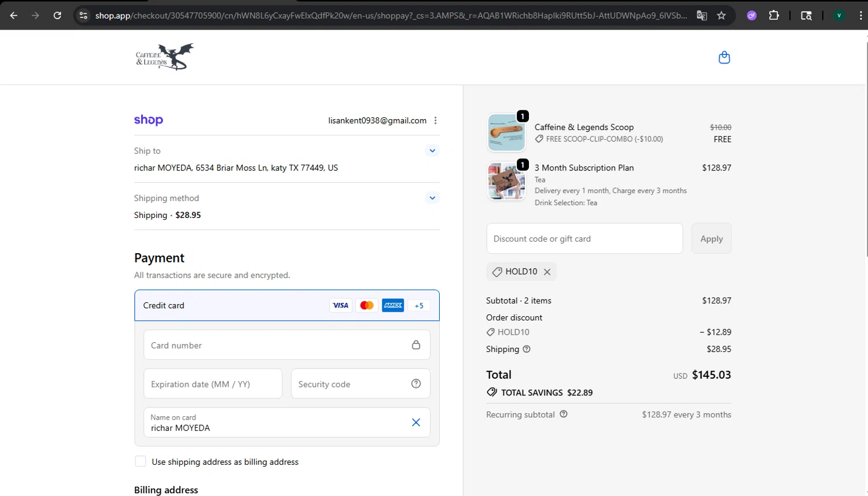Click the 3 Month Subscription Plan thumbnail
Image resolution: width=868 pixels, height=496 pixels.
506,181
